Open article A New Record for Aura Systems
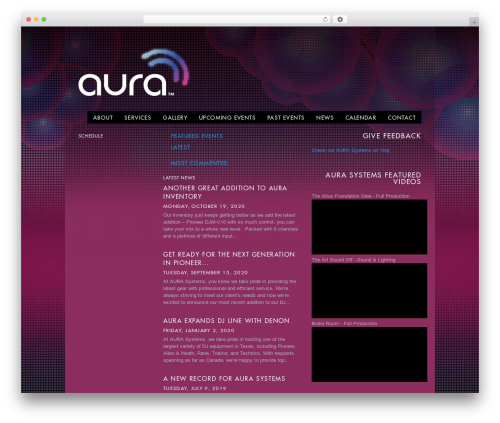 (224, 379)
